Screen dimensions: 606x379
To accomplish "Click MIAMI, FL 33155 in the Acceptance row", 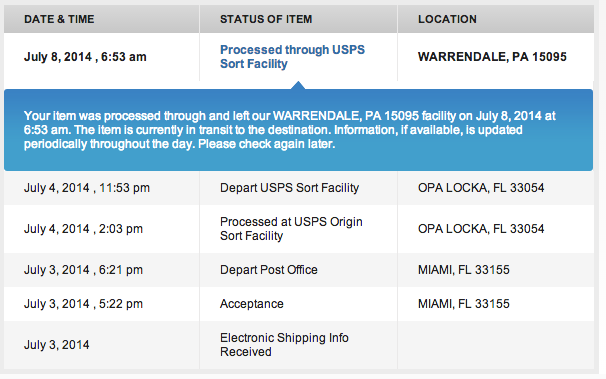I will [463, 304].
